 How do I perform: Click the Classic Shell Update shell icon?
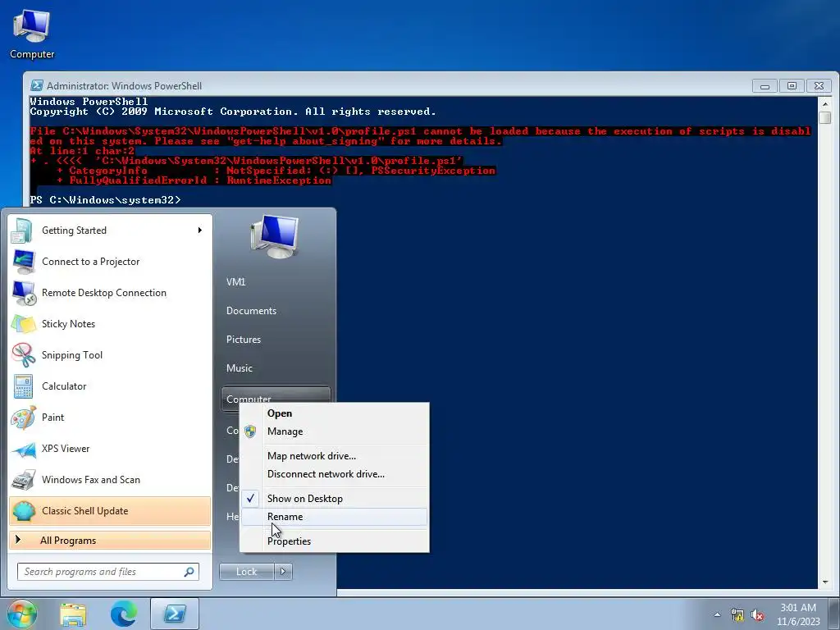pos(23,510)
